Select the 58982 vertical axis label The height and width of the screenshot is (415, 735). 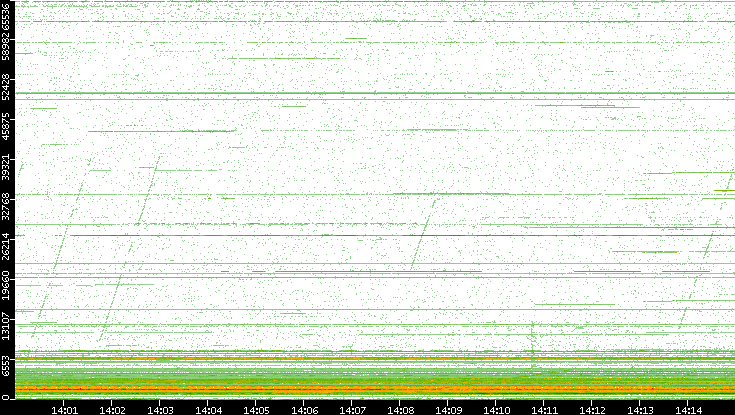tap(7, 52)
